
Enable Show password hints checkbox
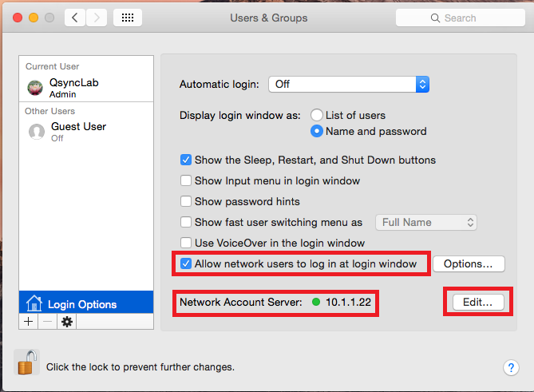(x=186, y=201)
